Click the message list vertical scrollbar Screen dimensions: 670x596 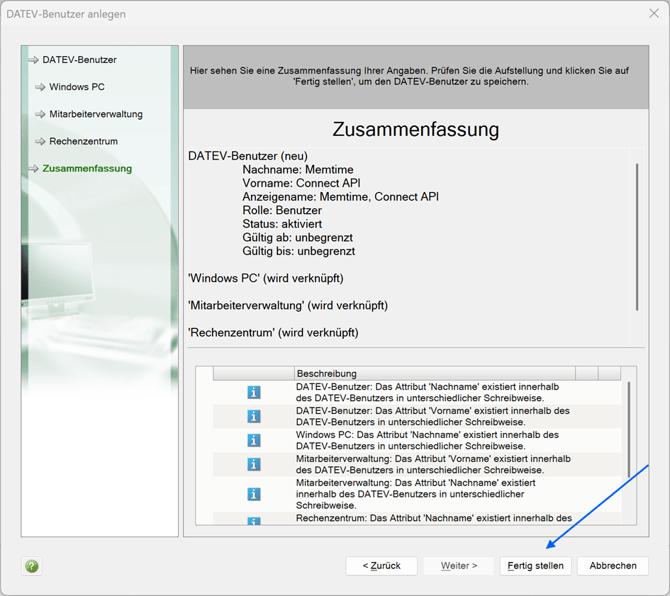(x=629, y=428)
